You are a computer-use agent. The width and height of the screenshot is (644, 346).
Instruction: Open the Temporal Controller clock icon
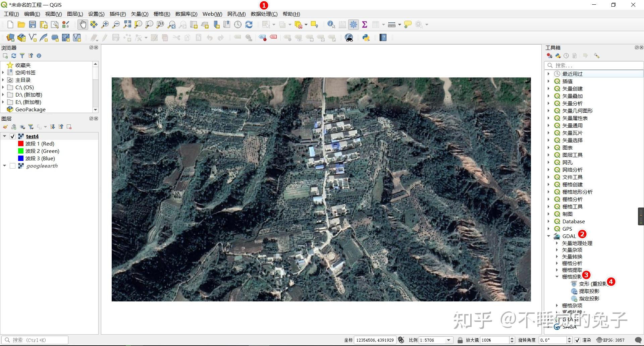238,24
